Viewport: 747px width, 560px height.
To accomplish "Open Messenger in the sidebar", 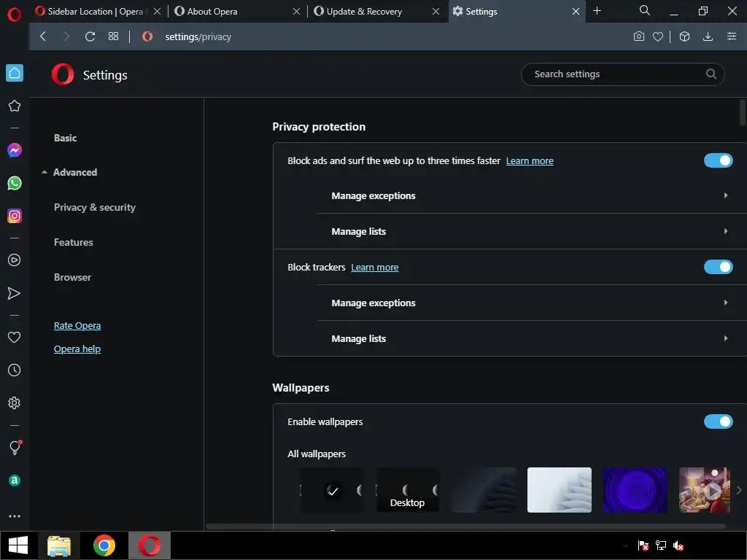I will point(15,150).
